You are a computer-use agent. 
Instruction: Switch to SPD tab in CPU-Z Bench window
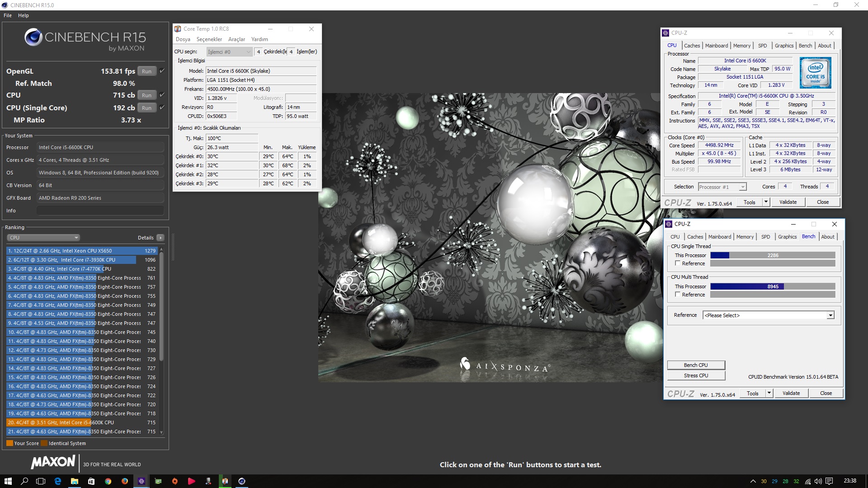pos(765,237)
